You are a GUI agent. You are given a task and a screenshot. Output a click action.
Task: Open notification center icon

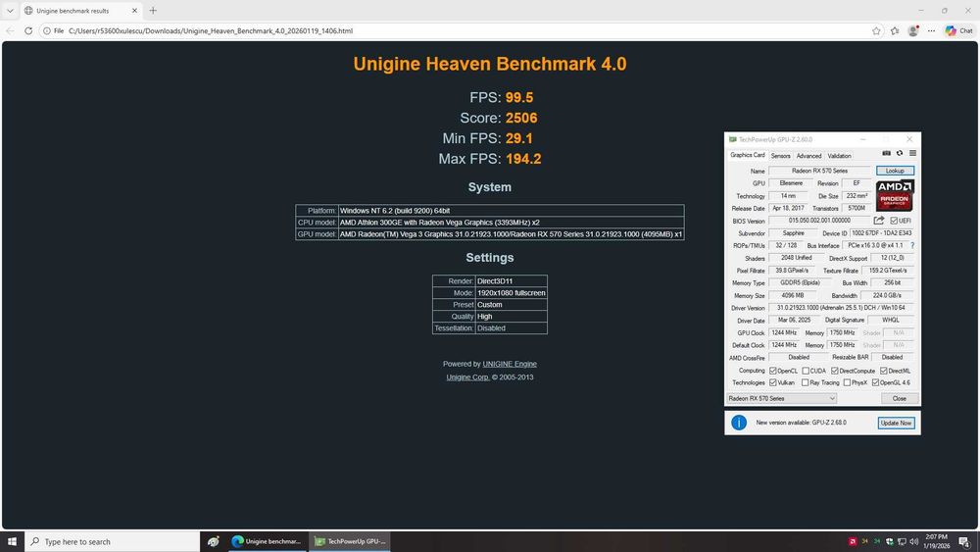pyautogui.click(x=965, y=541)
